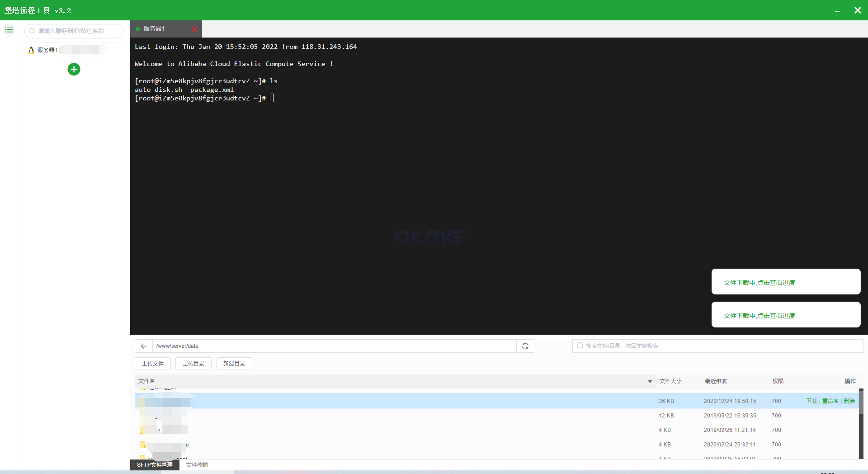The height and width of the screenshot is (474, 868).
Task: Click the file search magnifier icon
Action: point(580,346)
